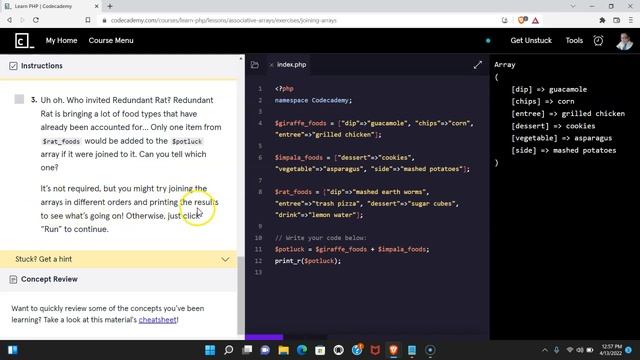The width and height of the screenshot is (640, 360).
Task: Click the [side] => mashed potatoes output
Action: tap(564, 150)
